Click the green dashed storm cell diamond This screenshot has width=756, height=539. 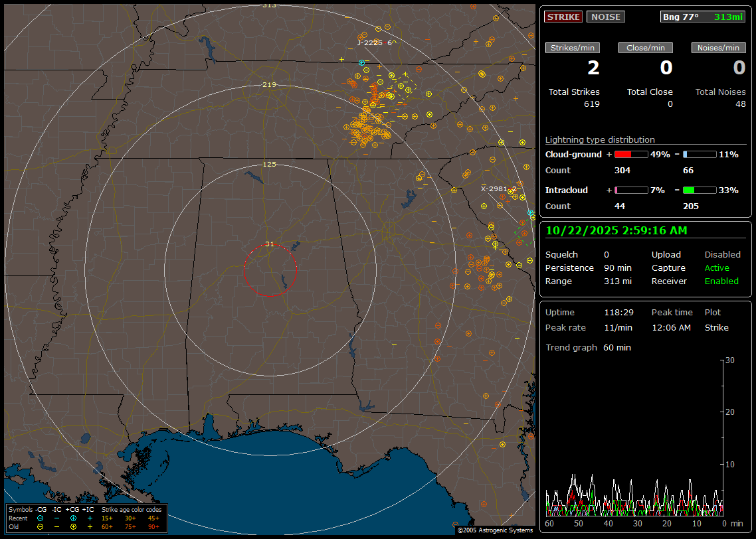point(525,234)
